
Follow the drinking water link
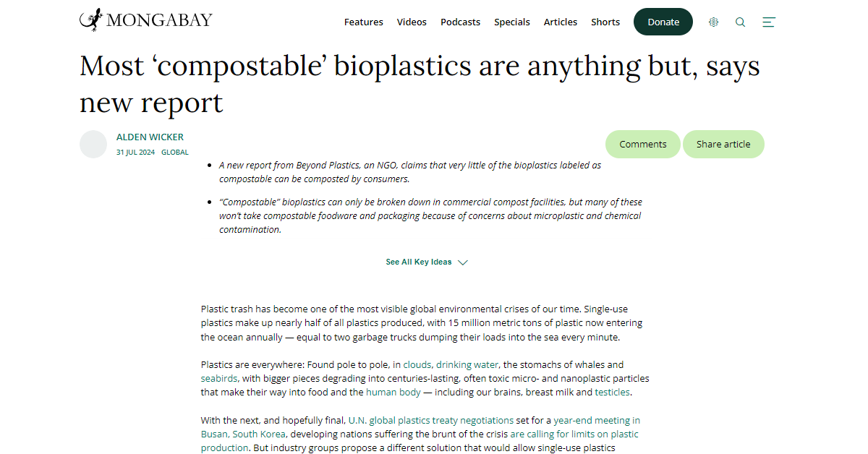pos(467,364)
